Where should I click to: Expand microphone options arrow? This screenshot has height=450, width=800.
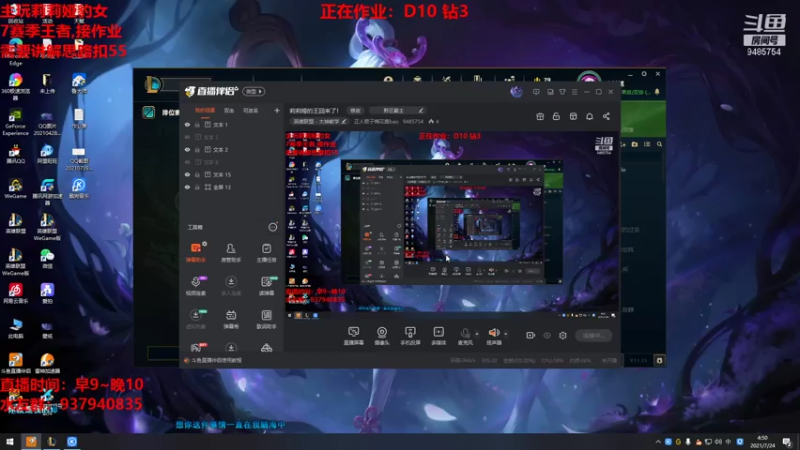click(x=477, y=334)
